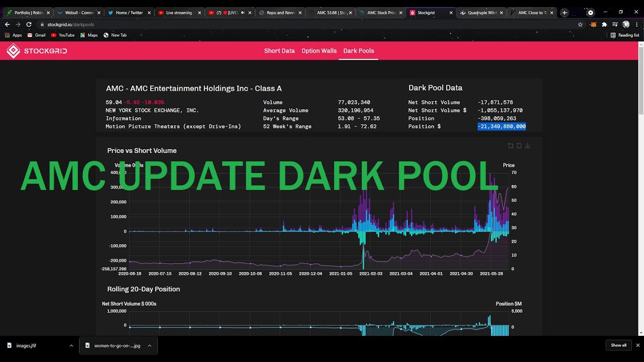Click the address bar URL

[70, 24]
